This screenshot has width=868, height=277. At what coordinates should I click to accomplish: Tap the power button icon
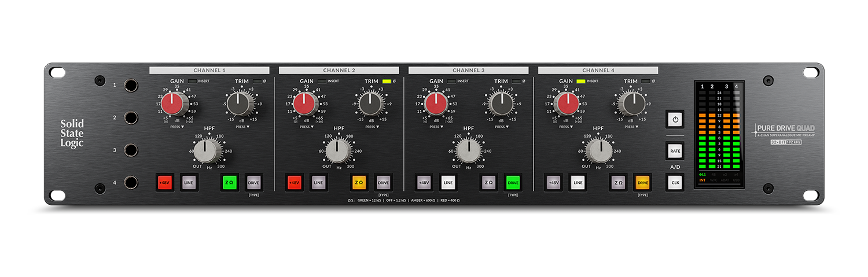[675, 120]
